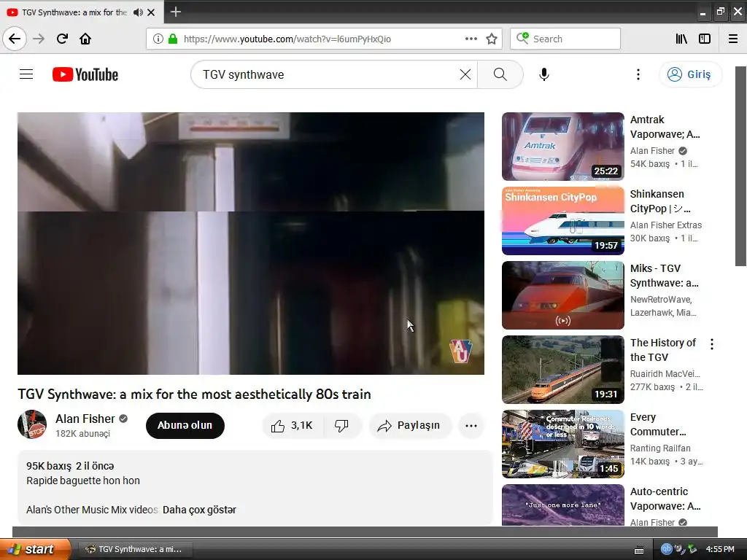Open the Windows start menu
This screenshot has width=747, height=560.
35,549
